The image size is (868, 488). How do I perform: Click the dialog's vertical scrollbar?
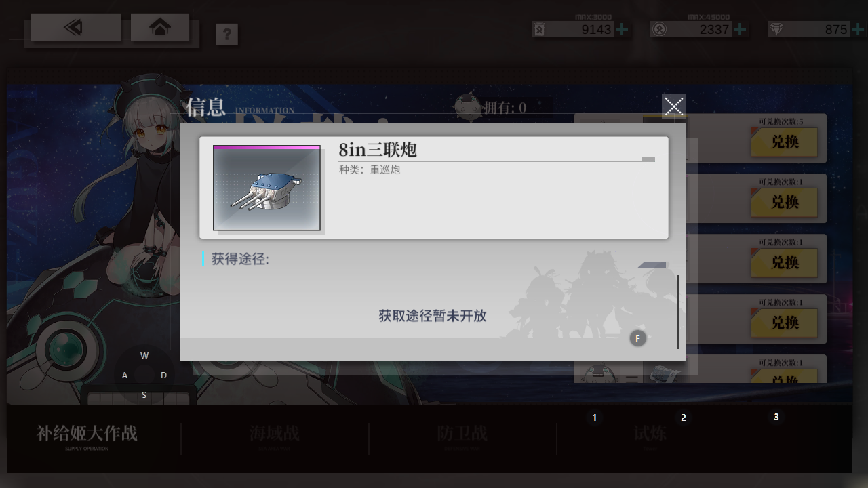(678, 312)
